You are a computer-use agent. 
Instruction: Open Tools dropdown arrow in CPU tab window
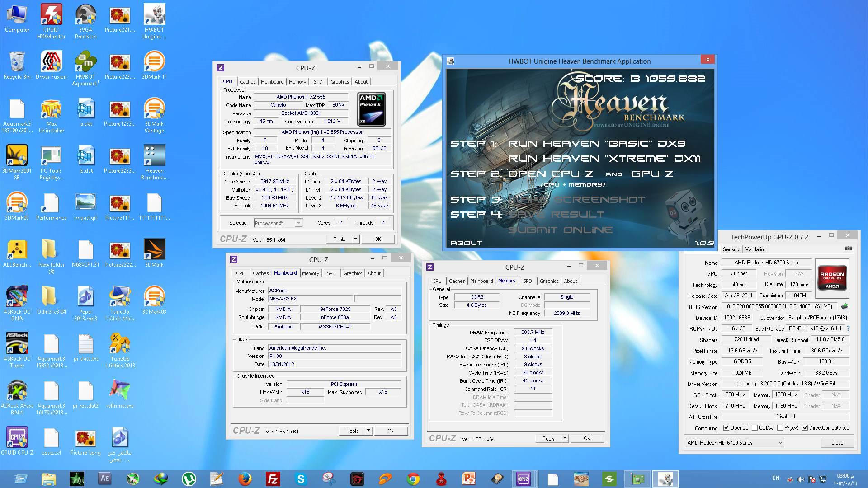point(355,239)
